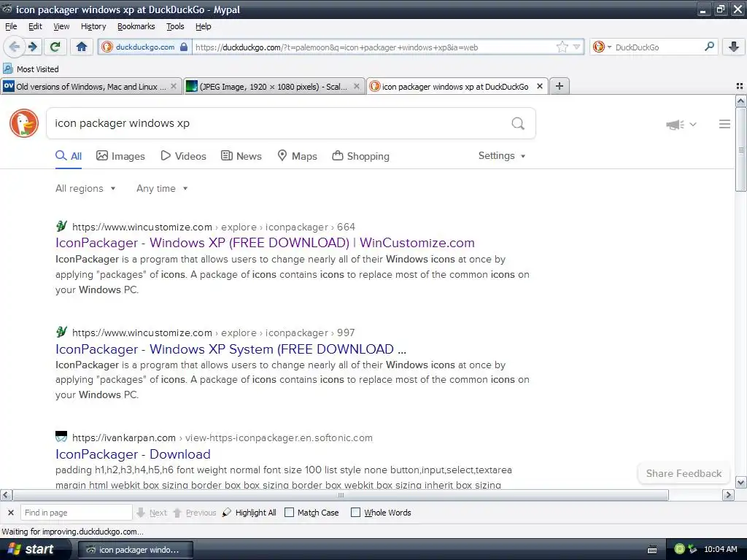Viewport: 747px width, 560px height.
Task: Click the wincustomize.com URL ending in 997
Action: click(x=214, y=332)
